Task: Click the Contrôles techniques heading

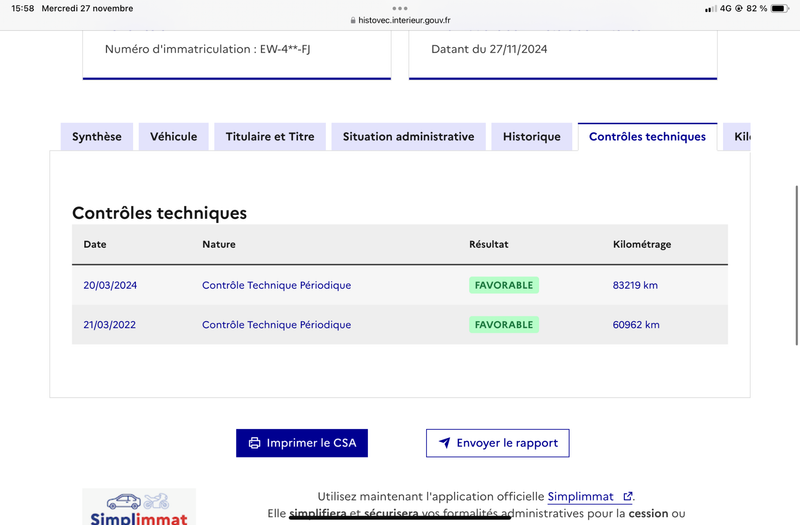Action: tap(159, 213)
